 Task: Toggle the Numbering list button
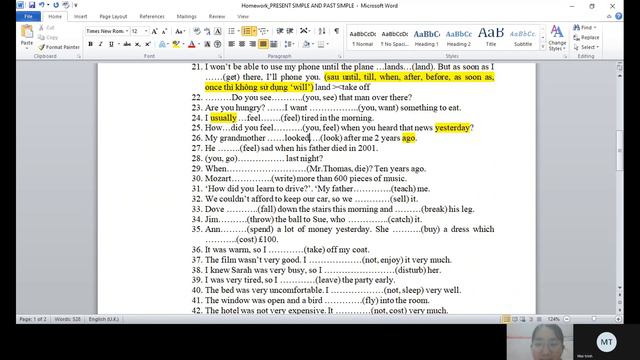pyautogui.click(x=247, y=31)
